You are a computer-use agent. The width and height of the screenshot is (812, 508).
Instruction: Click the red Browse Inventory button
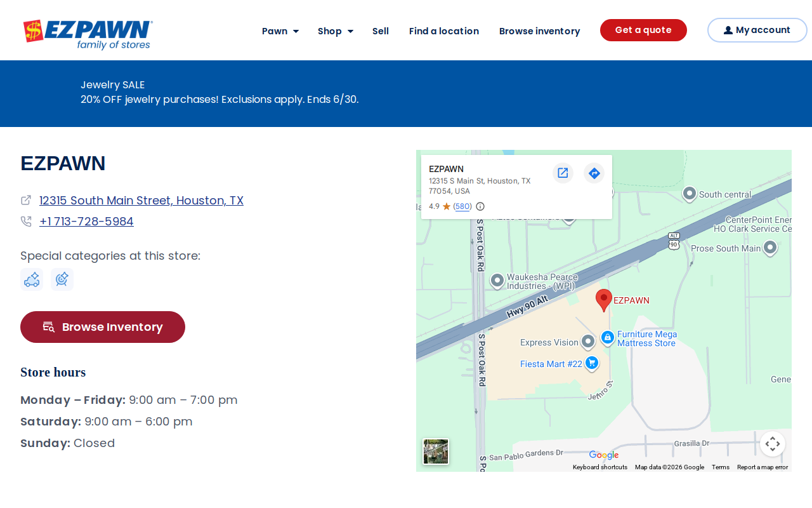103,327
